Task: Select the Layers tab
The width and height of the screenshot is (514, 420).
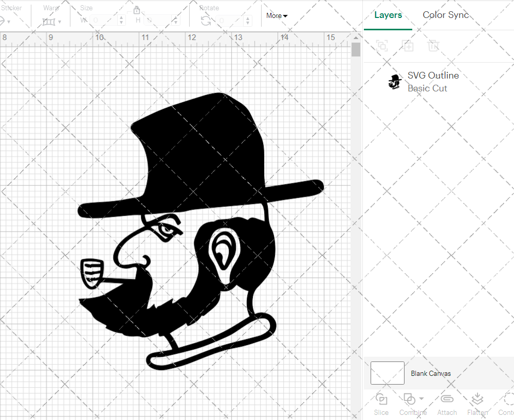Action: click(x=388, y=15)
